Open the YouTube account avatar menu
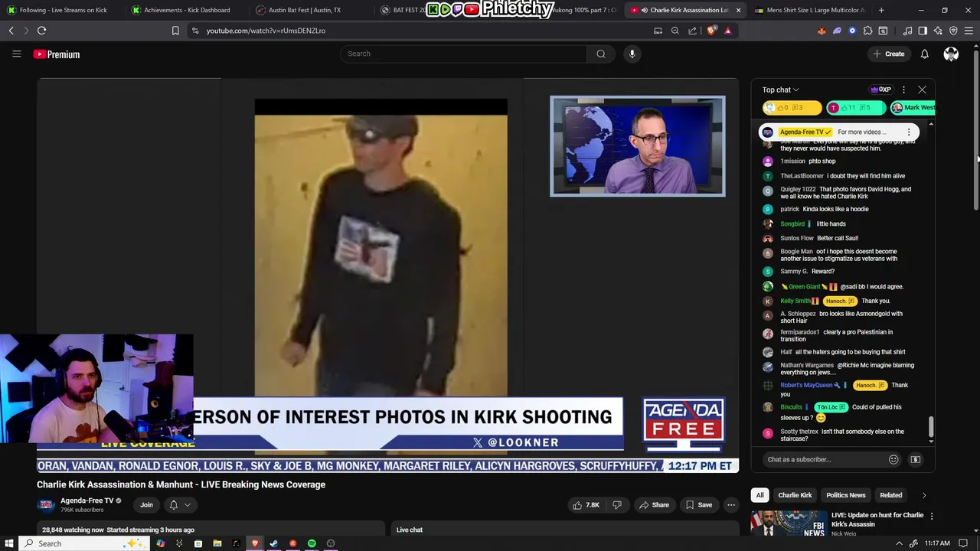980x551 pixels. pos(951,54)
